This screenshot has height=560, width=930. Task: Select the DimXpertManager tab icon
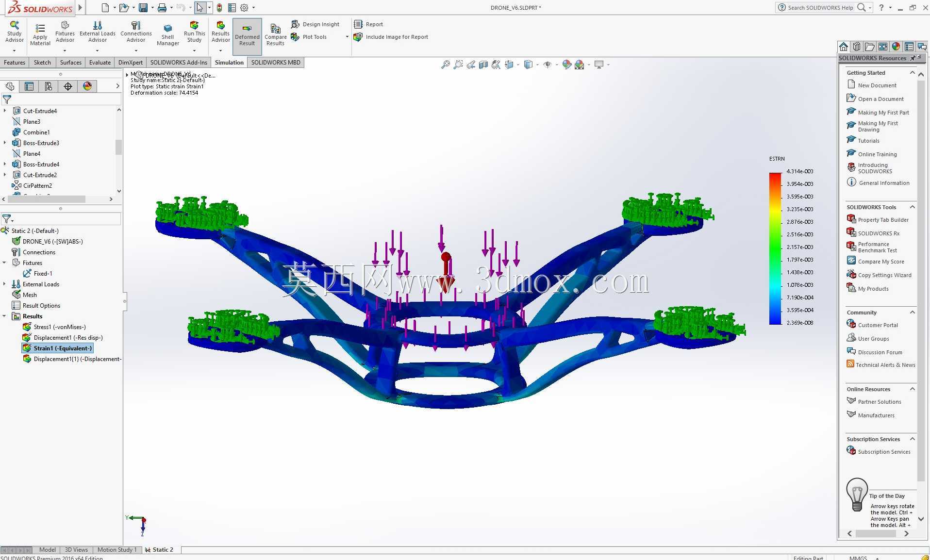68,86
